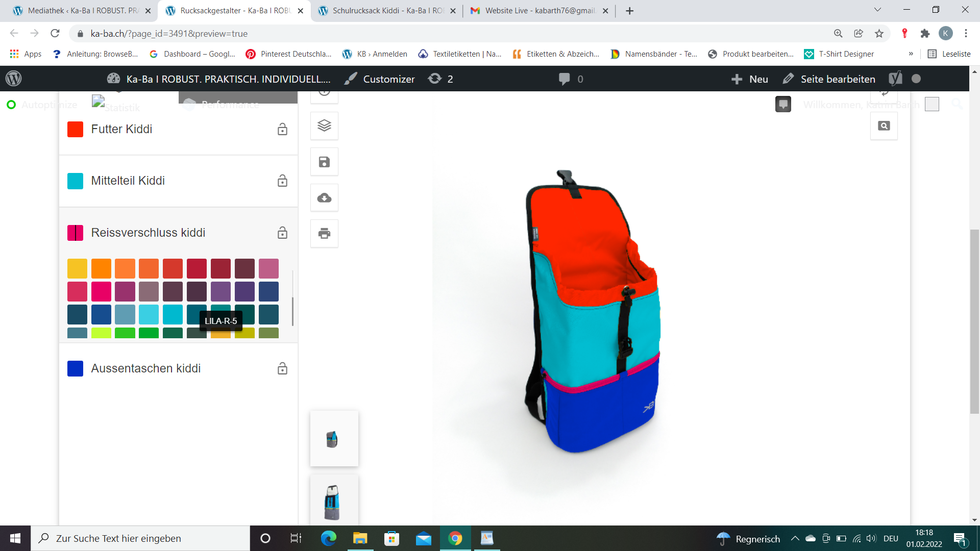Open the Mail app from taskbar
The width and height of the screenshot is (980, 551).
423,538
